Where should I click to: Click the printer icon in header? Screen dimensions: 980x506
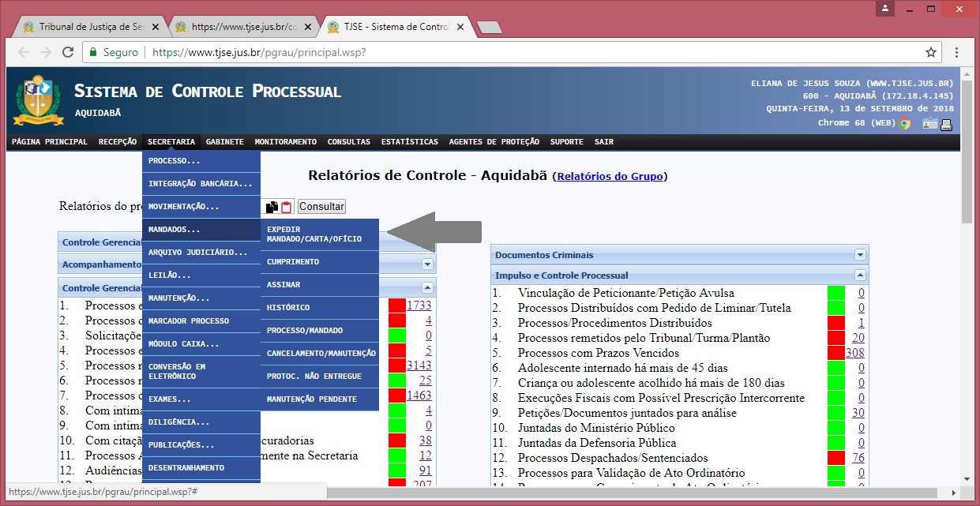coord(946,123)
